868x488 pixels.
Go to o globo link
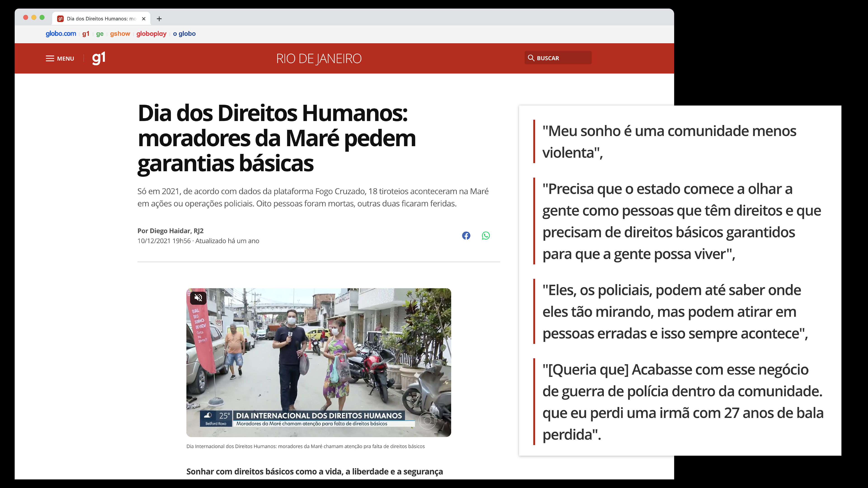[x=184, y=34]
